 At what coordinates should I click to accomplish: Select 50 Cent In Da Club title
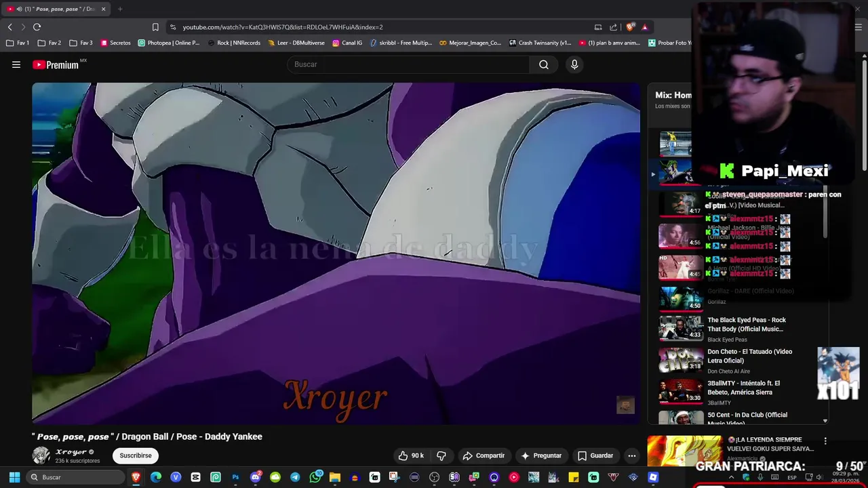pyautogui.click(x=747, y=419)
